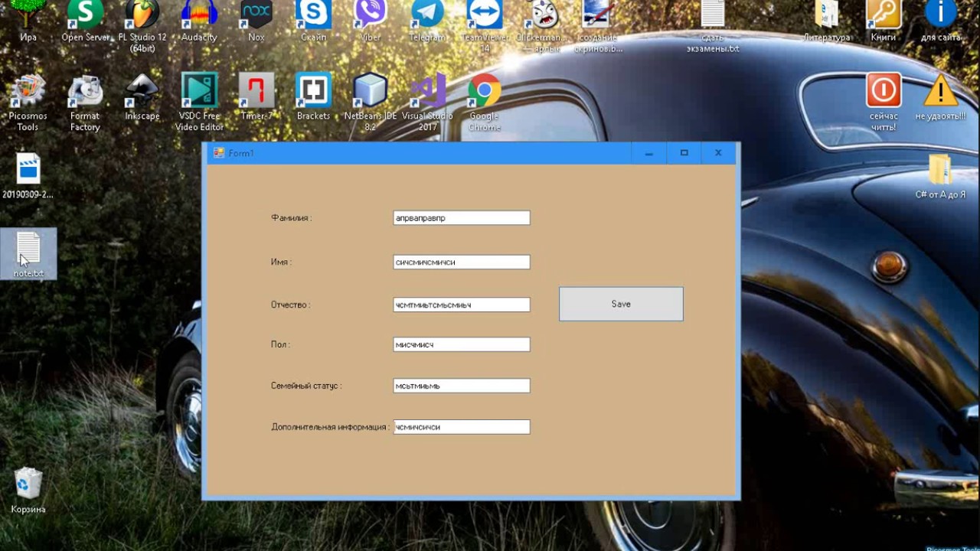
Task: Select the Format Factory desktop icon
Action: pos(85,103)
